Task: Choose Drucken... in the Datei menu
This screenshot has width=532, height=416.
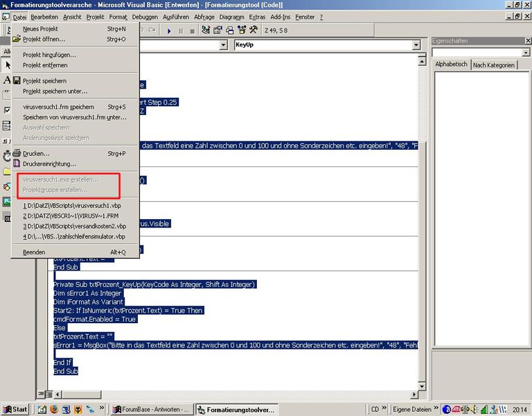Action: tap(76, 153)
